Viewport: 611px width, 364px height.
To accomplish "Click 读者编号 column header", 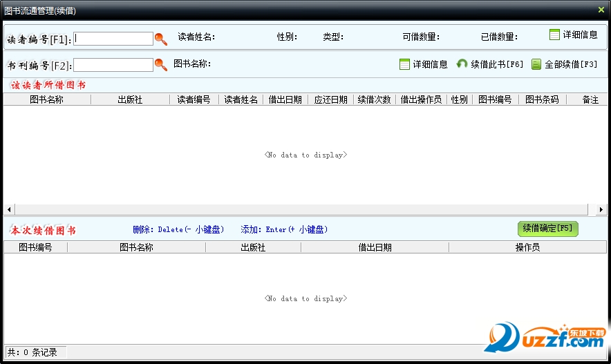I will (194, 99).
